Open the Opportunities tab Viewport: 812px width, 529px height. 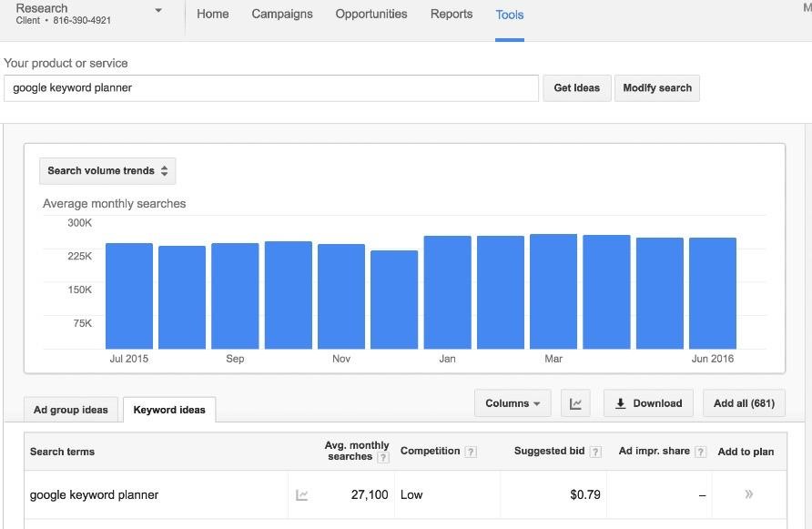click(370, 14)
